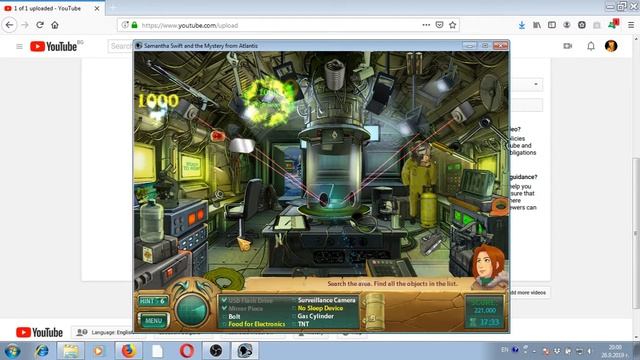The image size is (640, 360).
Task: Open a new Firefox tab
Action: (x=113, y=8)
